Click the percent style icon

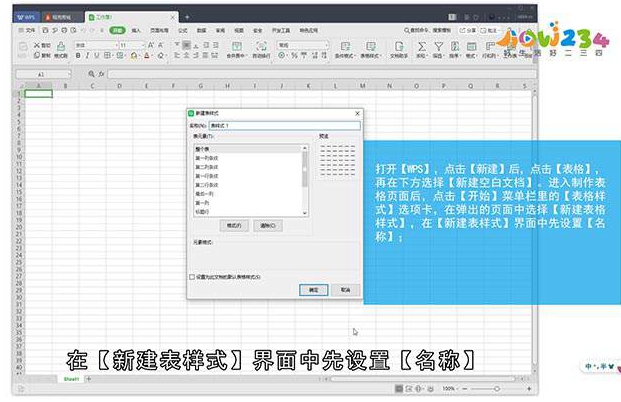coord(294,55)
